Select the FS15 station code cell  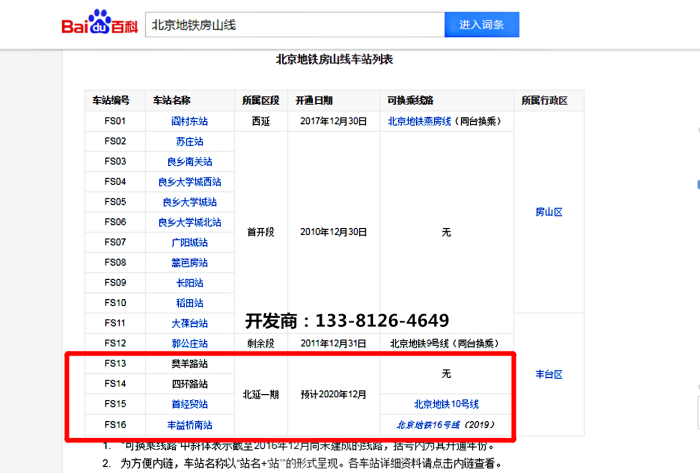pos(115,404)
